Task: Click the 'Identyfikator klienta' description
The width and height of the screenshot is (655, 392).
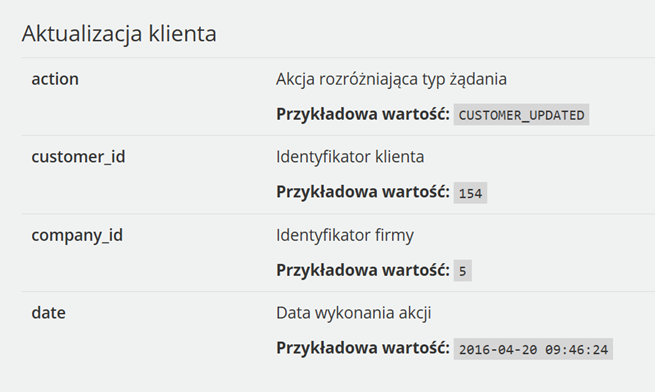Action: [x=350, y=157]
